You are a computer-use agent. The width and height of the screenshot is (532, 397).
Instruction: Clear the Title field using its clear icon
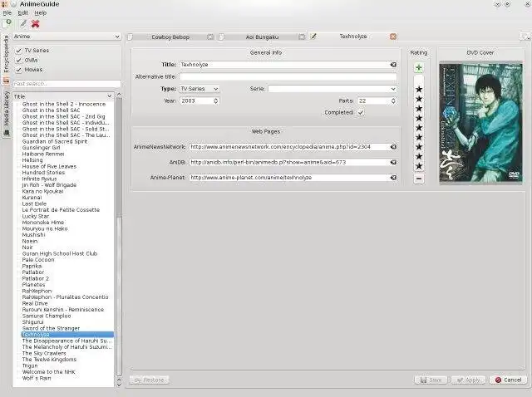point(392,64)
